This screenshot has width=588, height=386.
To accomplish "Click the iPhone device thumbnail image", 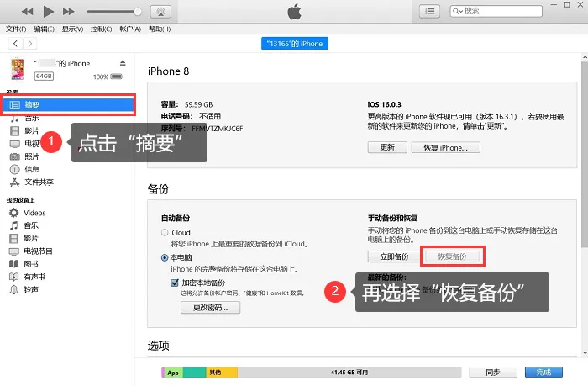I will tap(18, 69).
